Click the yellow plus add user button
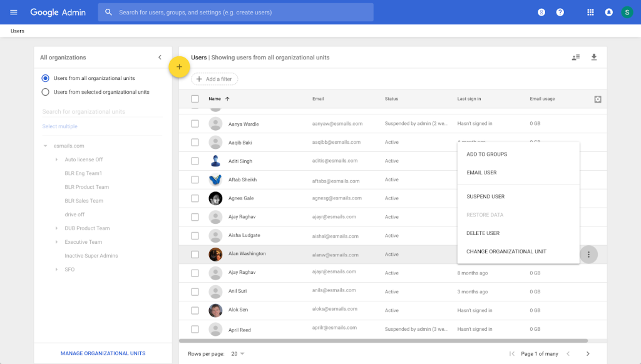 click(x=180, y=66)
